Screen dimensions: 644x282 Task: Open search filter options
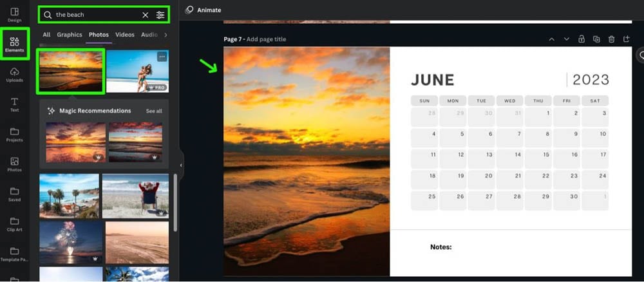pyautogui.click(x=160, y=15)
